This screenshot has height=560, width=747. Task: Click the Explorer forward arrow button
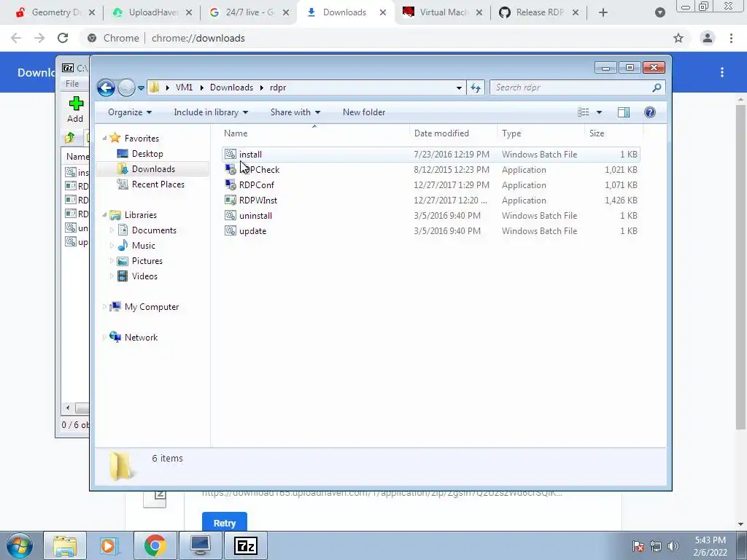126,87
